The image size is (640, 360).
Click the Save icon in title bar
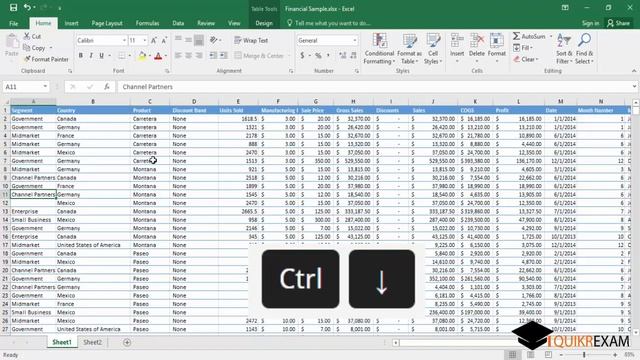click(x=13, y=8)
